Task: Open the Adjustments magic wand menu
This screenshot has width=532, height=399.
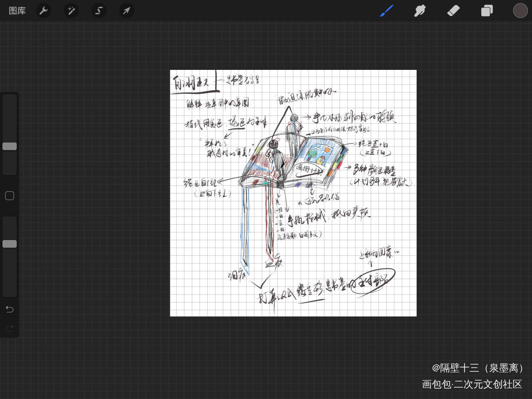Action: (71, 11)
